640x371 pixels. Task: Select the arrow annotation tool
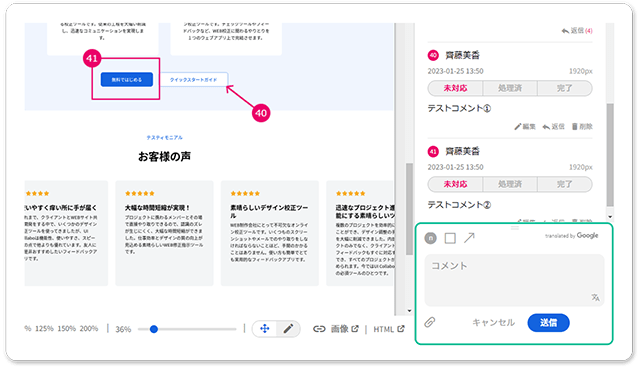click(469, 238)
